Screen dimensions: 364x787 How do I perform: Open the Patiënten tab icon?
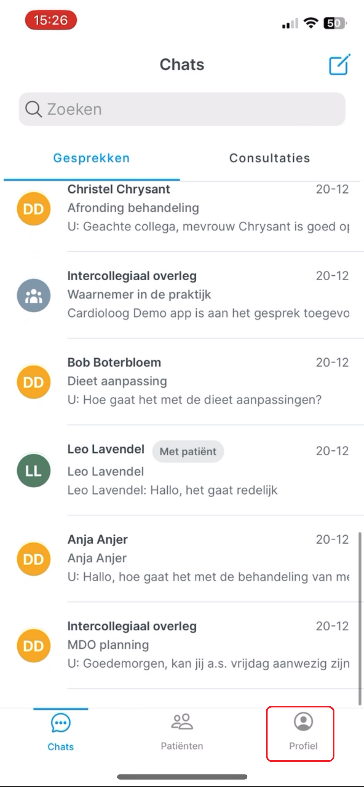(x=182, y=722)
